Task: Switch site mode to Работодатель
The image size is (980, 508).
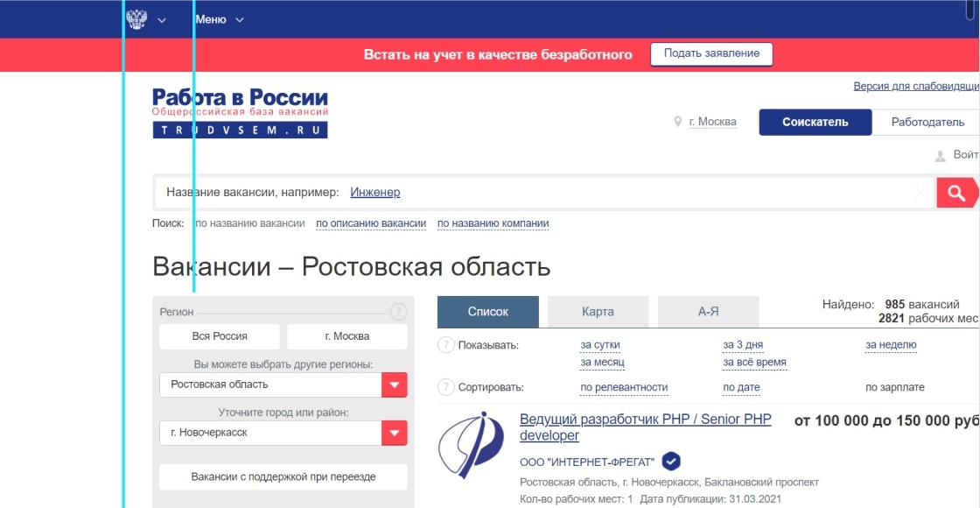Action: 927,122
